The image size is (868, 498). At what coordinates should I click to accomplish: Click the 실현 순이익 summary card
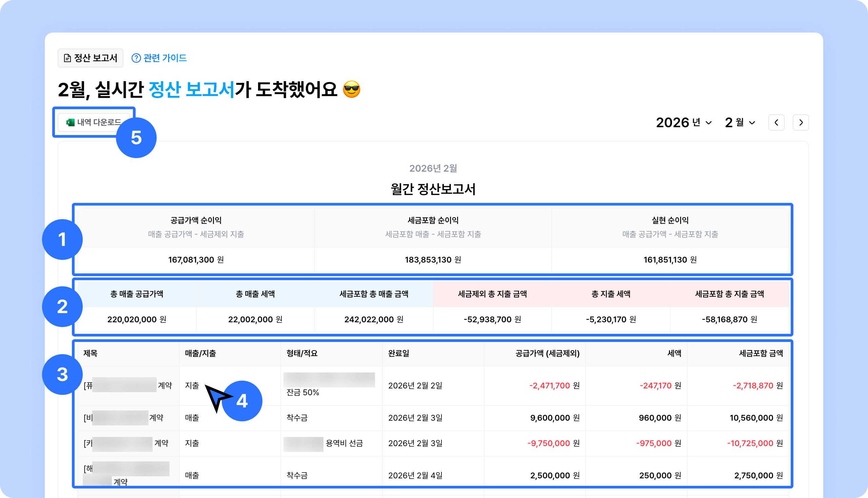(670, 240)
